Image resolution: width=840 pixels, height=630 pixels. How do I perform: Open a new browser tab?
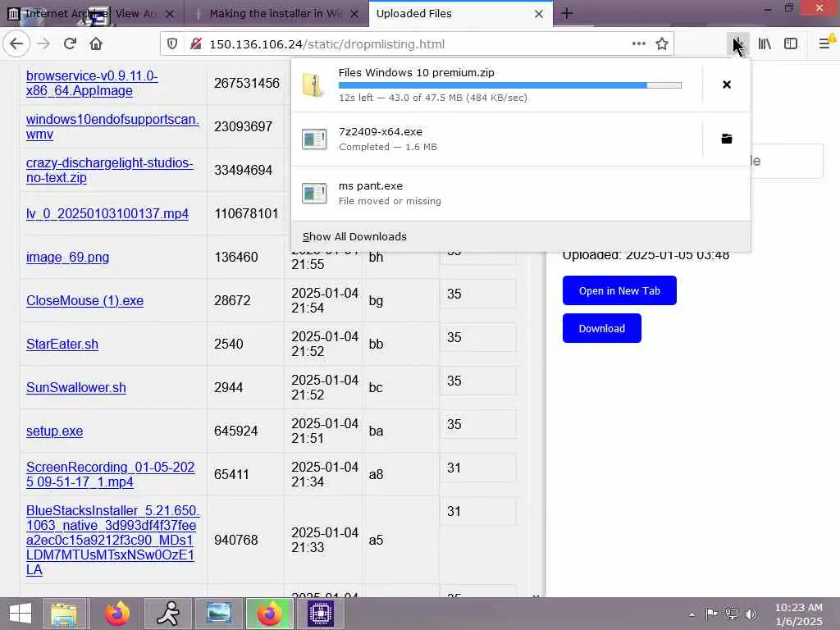[567, 13]
